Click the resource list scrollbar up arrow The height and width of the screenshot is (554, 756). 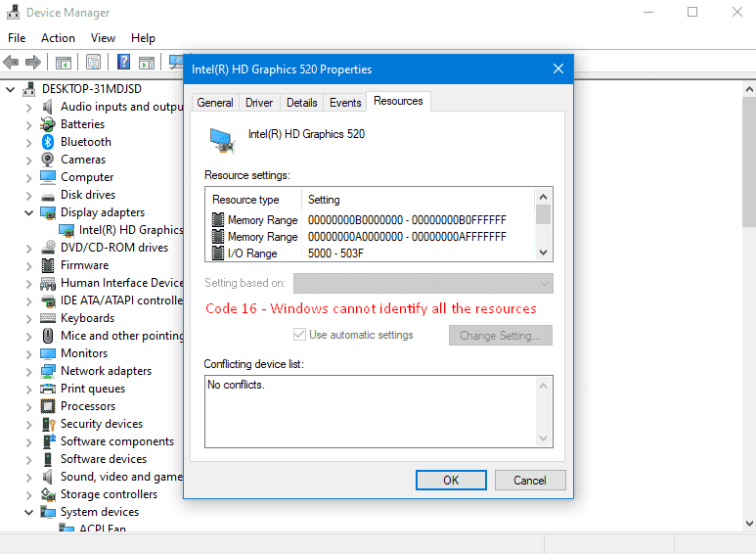544,197
